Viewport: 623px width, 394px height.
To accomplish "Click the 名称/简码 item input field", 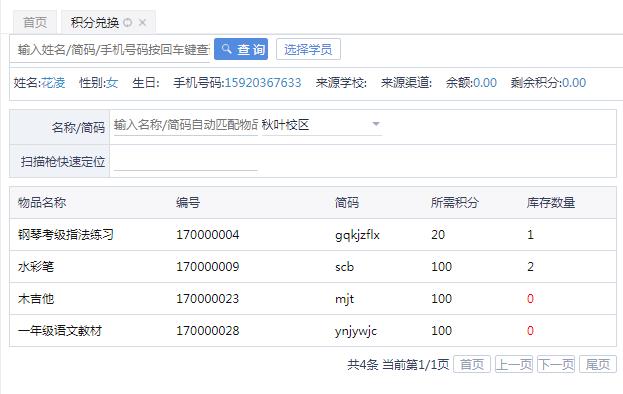I will (186, 125).
